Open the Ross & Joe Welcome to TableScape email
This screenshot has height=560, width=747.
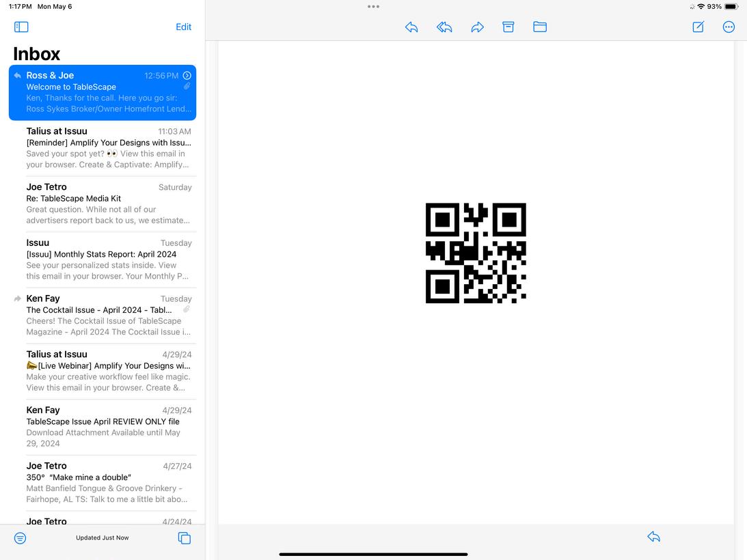103,92
